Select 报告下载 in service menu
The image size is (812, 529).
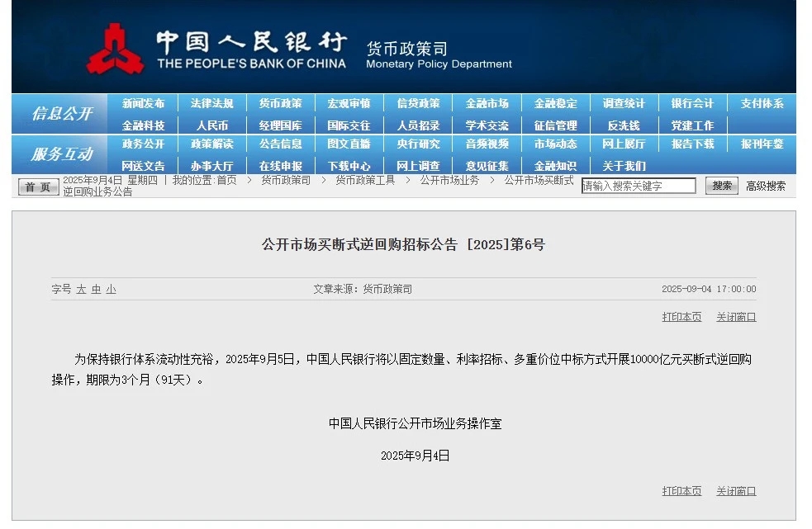(x=692, y=144)
